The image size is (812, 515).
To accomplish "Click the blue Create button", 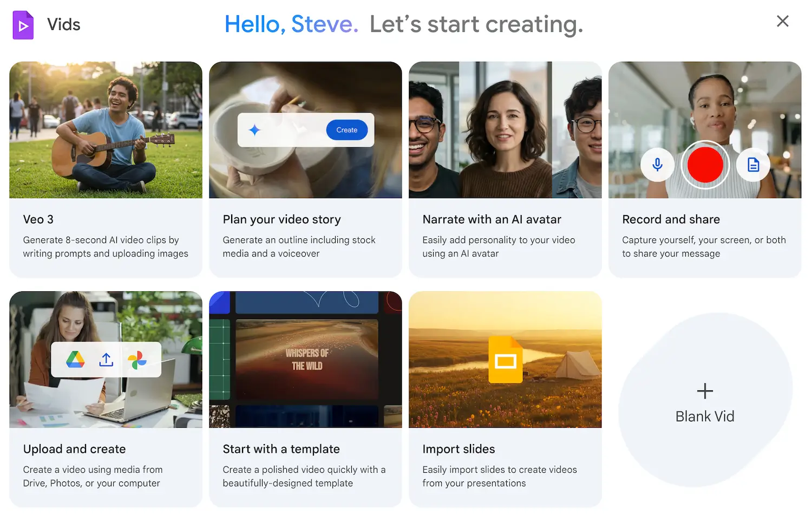I will tap(346, 130).
